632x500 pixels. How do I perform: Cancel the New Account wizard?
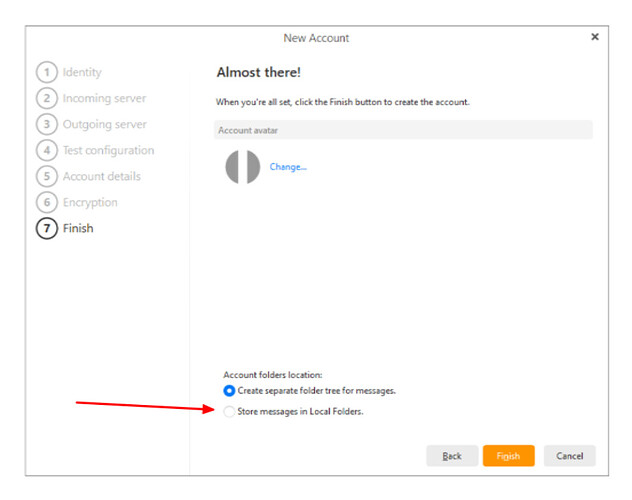click(x=570, y=456)
